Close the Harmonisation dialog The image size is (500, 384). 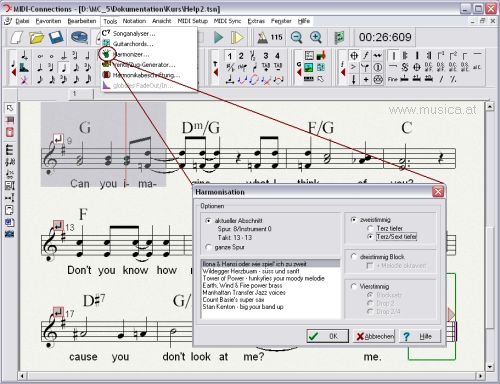(x=438, y=192)
